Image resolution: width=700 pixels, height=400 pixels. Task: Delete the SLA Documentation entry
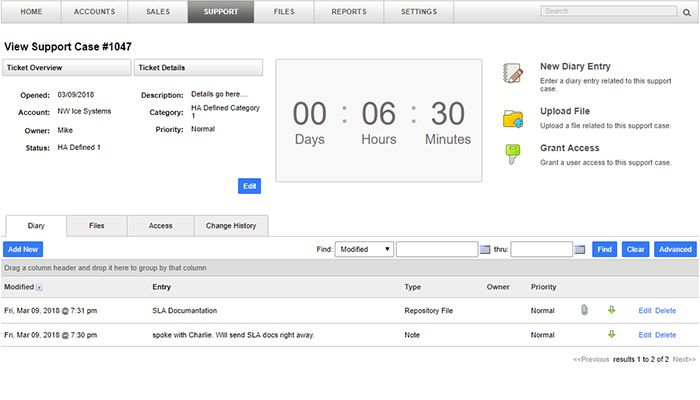point(665,310)
